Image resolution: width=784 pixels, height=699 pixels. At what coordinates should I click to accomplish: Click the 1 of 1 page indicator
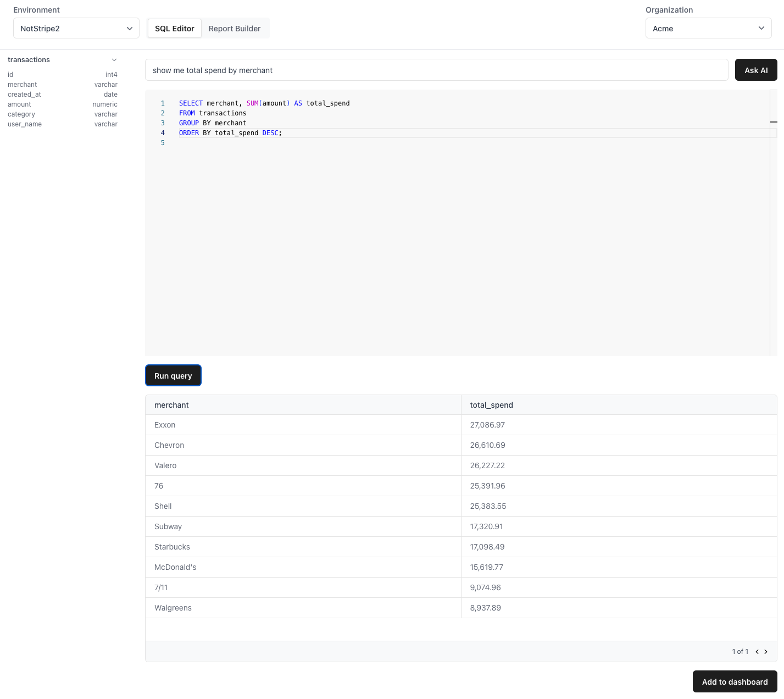point(740,652)
